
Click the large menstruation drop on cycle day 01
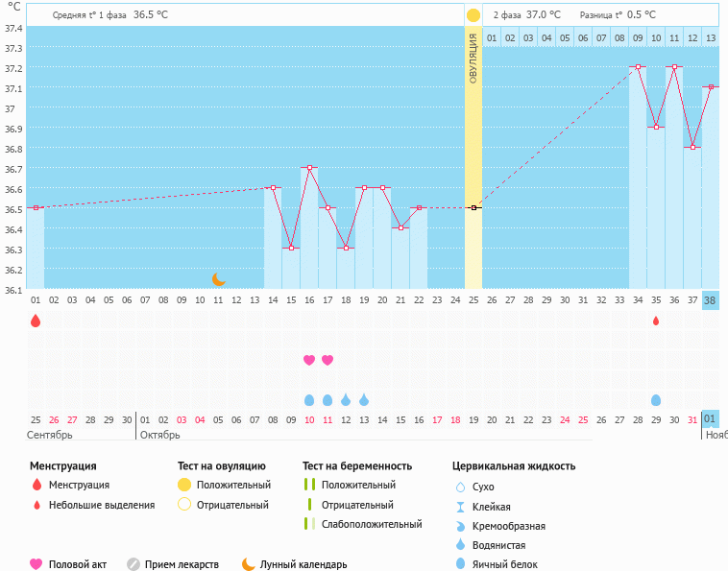click(x=36, y=321)
